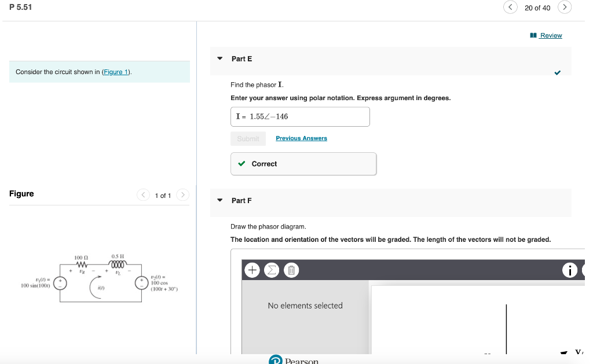Go to previous problem arrow
Image resolution: width=593 pixels, height=364 pixels.
tap(510, 7)
